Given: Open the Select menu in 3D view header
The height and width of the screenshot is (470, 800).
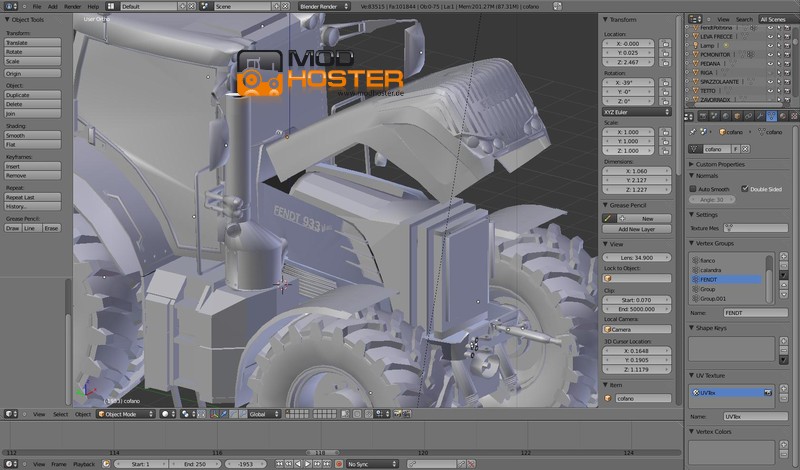Looking at the screenshot, I should point(60,414).
